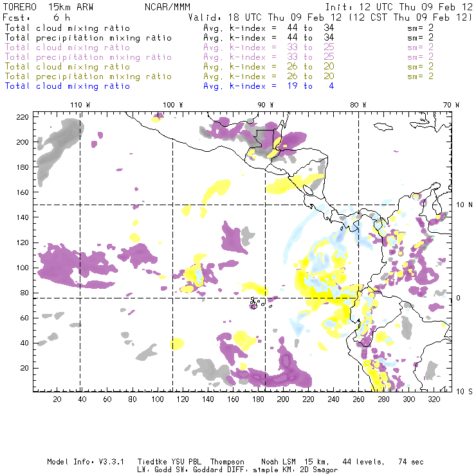
Task: Select the "0" equator latitude label
Action: [x=459, y=298]
